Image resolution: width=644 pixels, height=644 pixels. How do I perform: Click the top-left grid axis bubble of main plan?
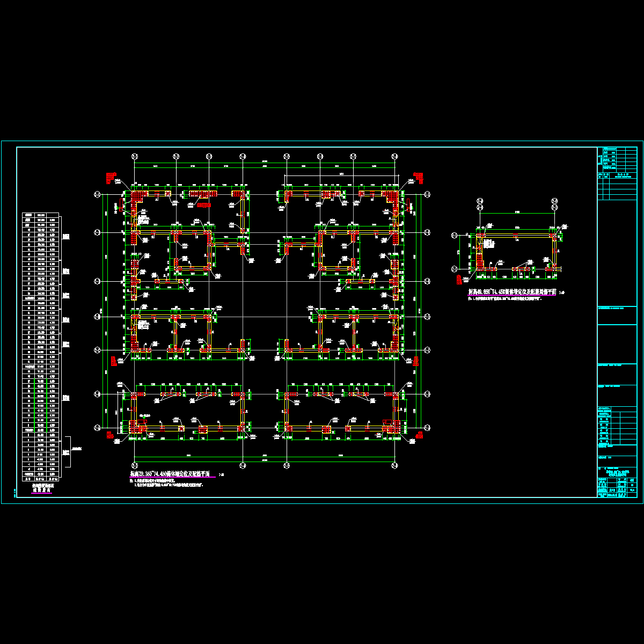click(135, 156)
